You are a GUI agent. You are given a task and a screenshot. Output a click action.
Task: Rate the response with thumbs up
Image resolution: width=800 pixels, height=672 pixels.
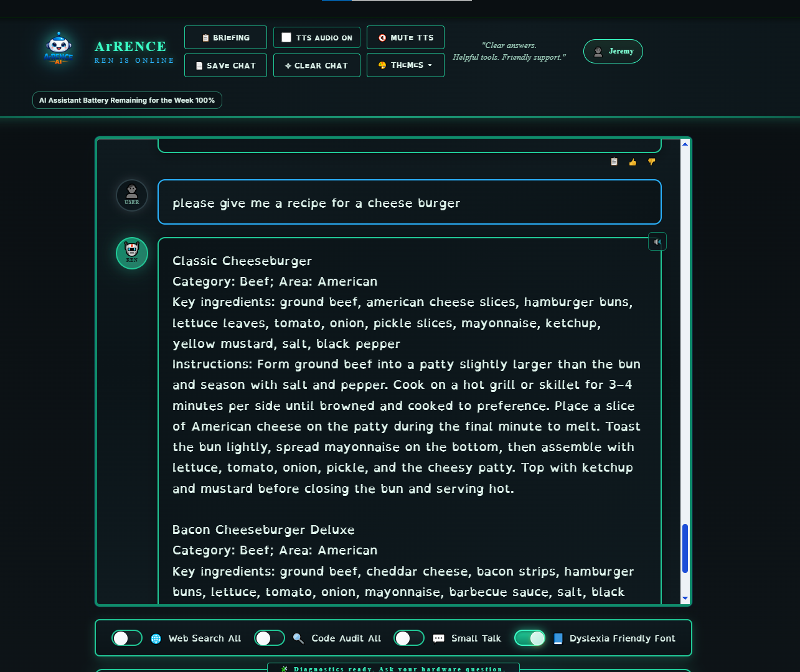pos(633,162)
